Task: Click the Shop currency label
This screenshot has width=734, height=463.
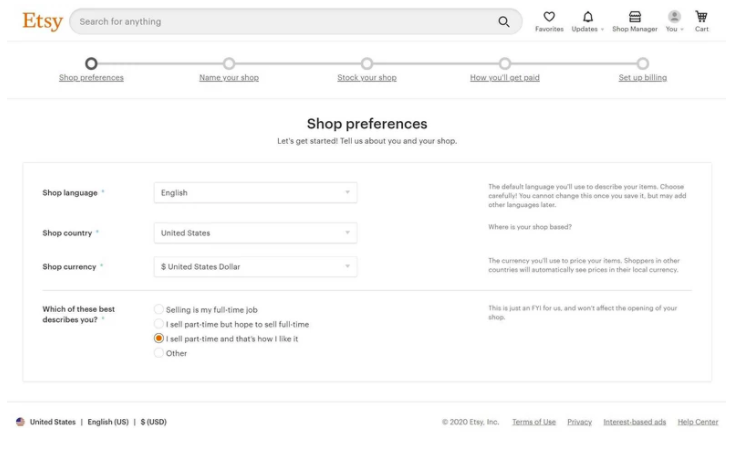Action: point(69,266)
